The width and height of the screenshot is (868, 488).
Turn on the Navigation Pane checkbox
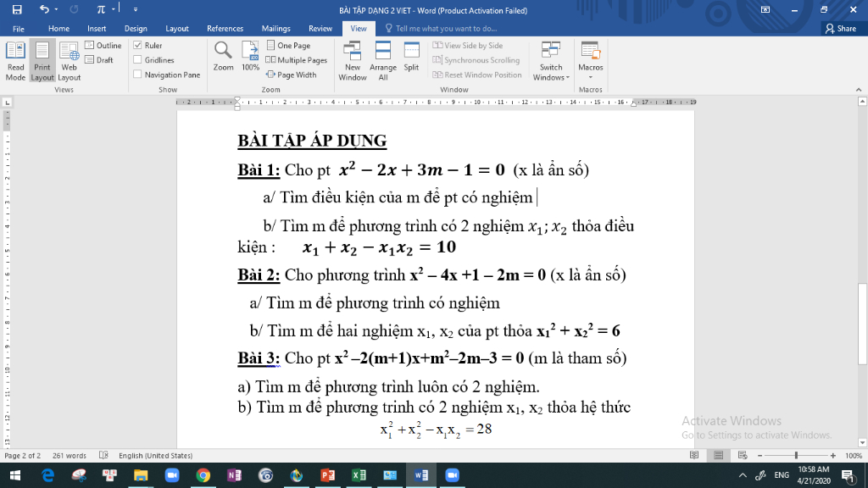click(x=138, y=75)
